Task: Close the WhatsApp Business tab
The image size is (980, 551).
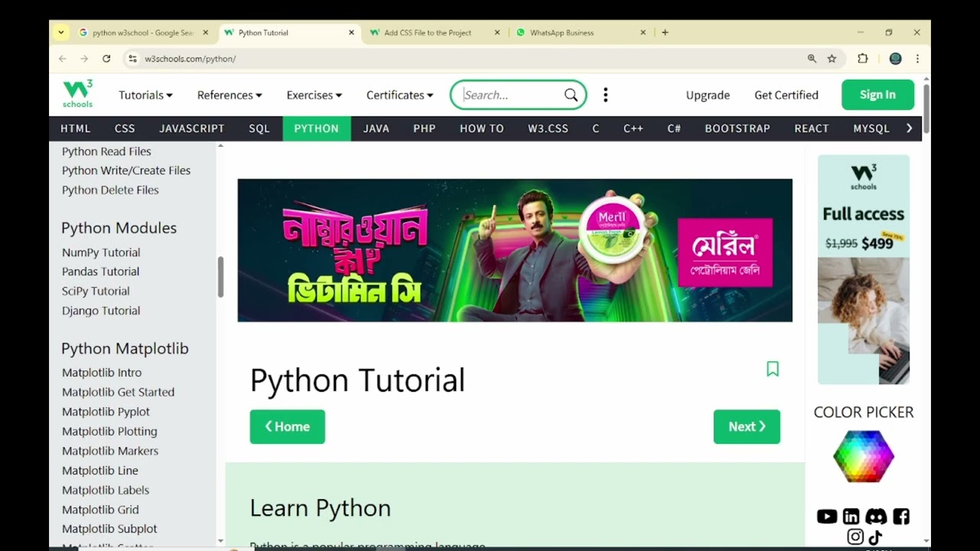Action: pos(643,33)
